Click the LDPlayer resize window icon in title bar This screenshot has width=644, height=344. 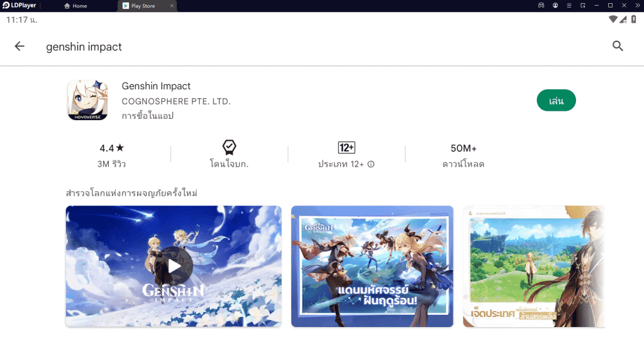click(x=583, y=5)
